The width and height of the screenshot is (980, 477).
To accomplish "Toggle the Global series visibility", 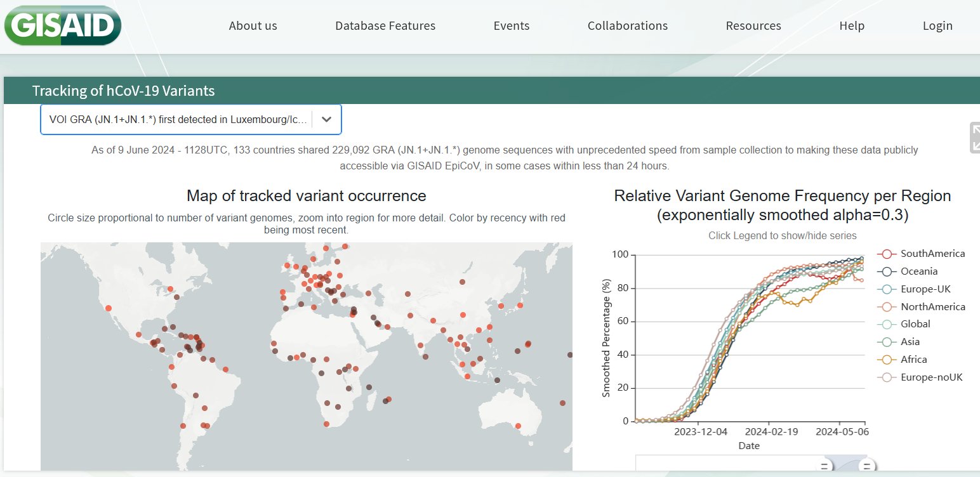I will (x=915, y=324).
